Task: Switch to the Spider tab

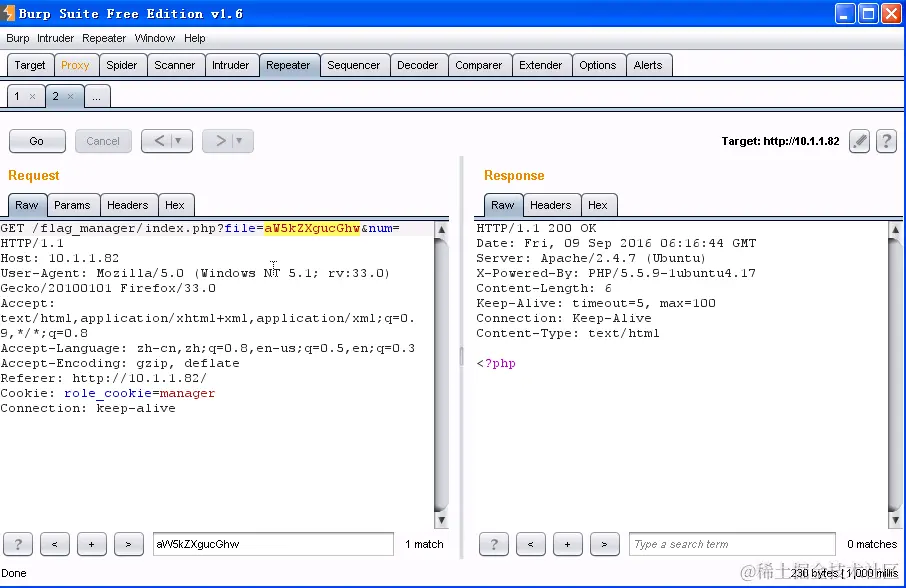Action: click(122, 65)
